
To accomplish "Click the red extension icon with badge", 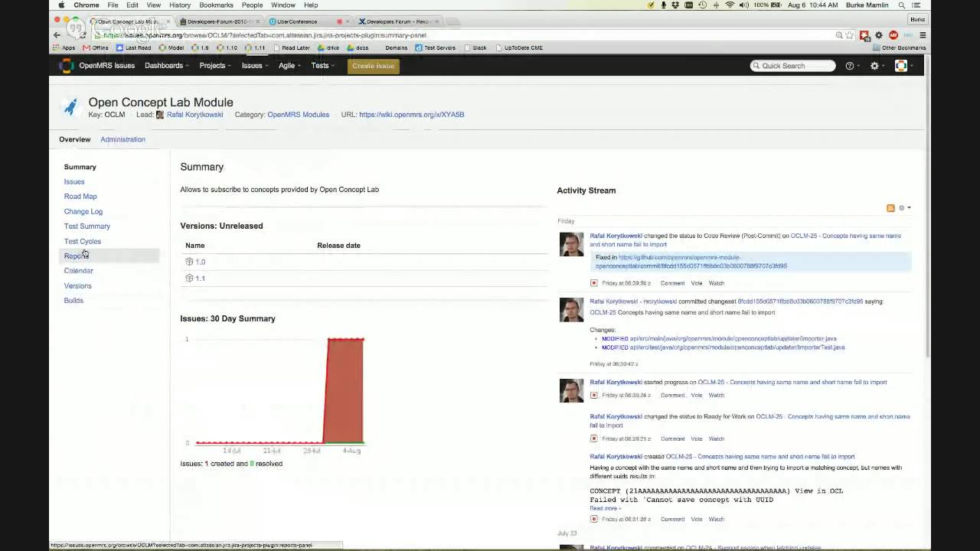I will 864,35.
